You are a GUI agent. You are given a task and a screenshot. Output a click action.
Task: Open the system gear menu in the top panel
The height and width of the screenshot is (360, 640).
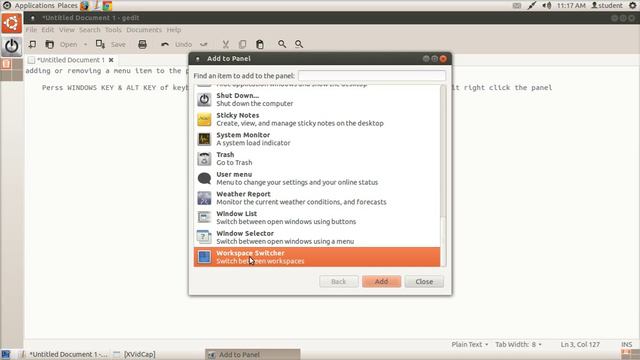pos(633,5)
